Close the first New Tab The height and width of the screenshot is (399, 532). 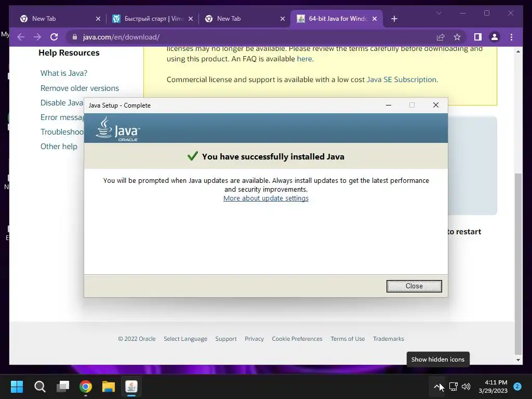click(x=98, y=19)
